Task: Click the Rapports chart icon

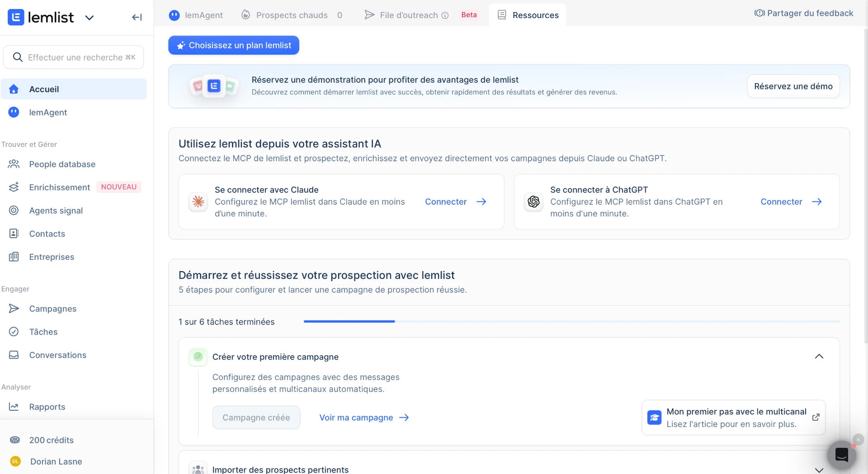Action: pyautogui.click(x=14, y=407)
